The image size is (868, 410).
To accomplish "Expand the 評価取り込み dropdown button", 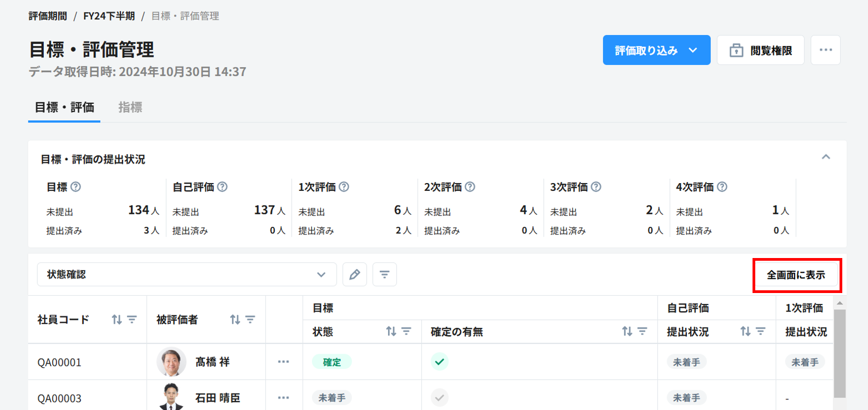I will click(x=693, y=50).
